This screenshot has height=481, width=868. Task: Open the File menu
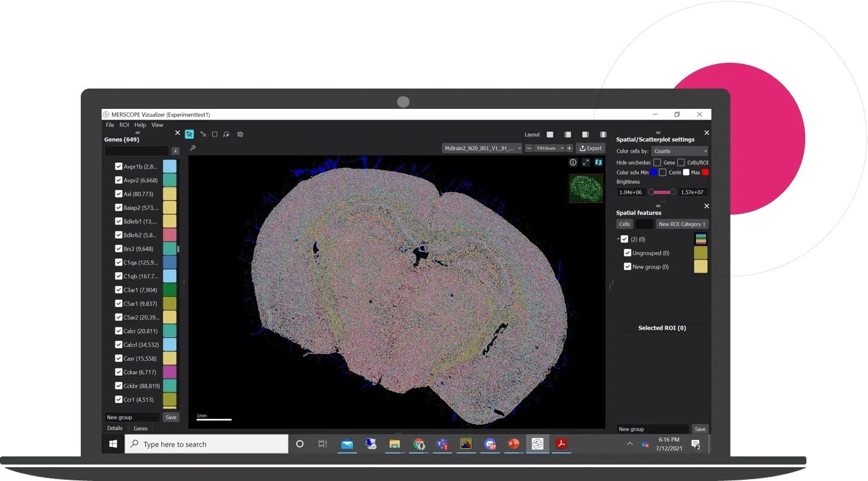(x=110, y=125)
